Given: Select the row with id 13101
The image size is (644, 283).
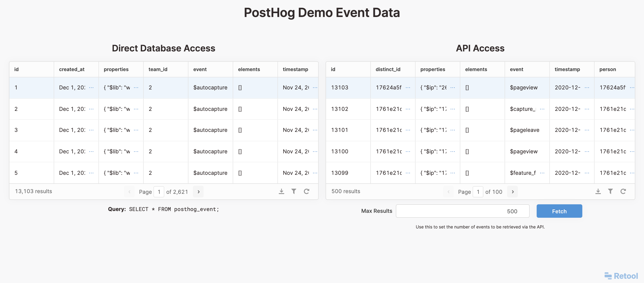Looking at the screenshot, I should click(x=348, y=130).
